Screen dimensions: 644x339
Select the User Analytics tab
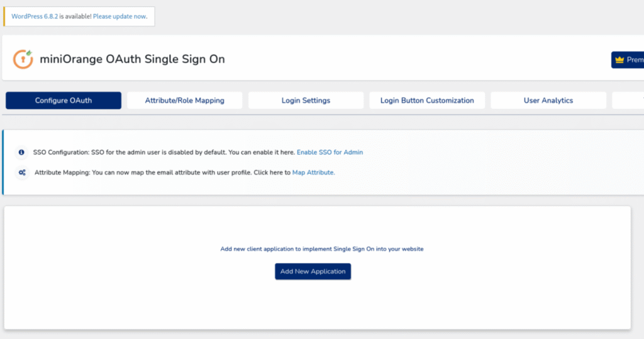(x=548, y=100)
